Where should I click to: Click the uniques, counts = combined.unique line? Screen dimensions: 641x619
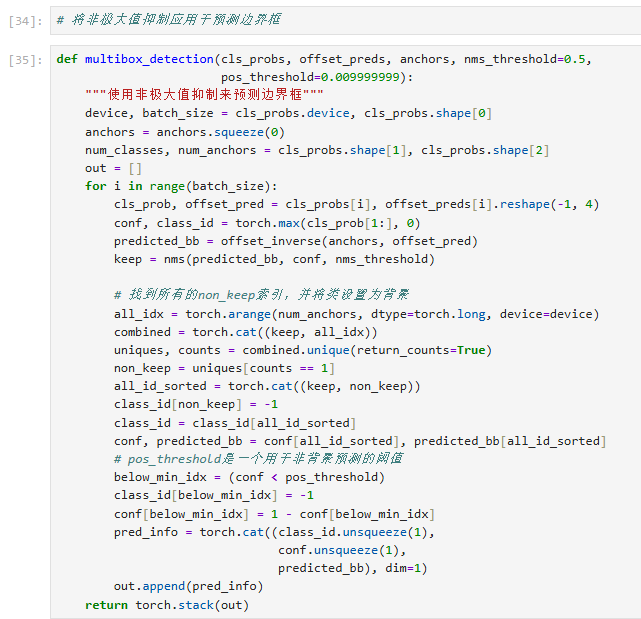click(x=303, y=350)
